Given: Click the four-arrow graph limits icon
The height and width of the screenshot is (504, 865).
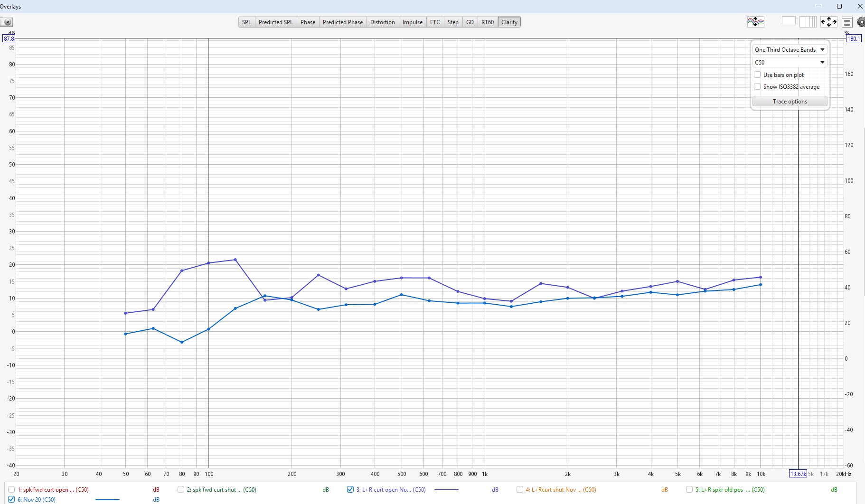Looking at the screenshot, I should (828, 22).
